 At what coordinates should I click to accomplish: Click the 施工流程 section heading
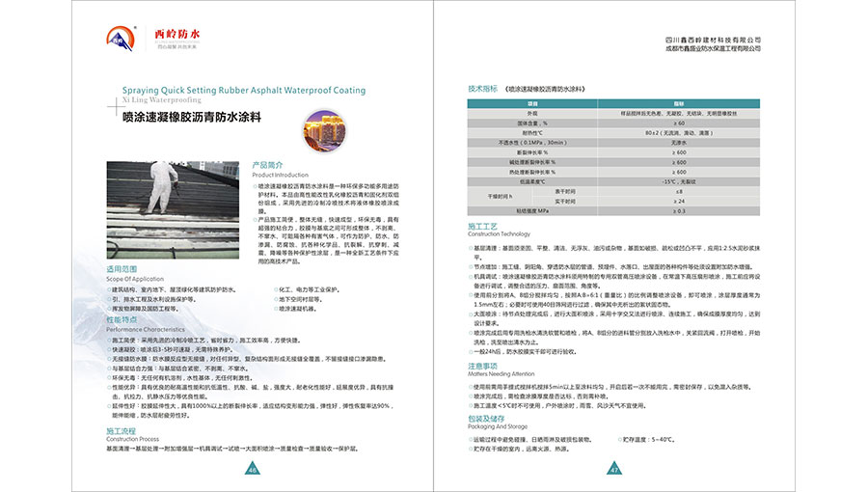pos(121,430)
